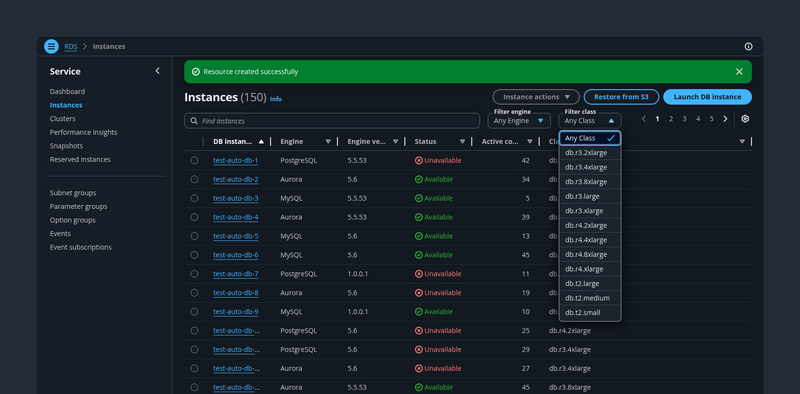Choose db.t2.medium from class list

(x=590, y=298)
